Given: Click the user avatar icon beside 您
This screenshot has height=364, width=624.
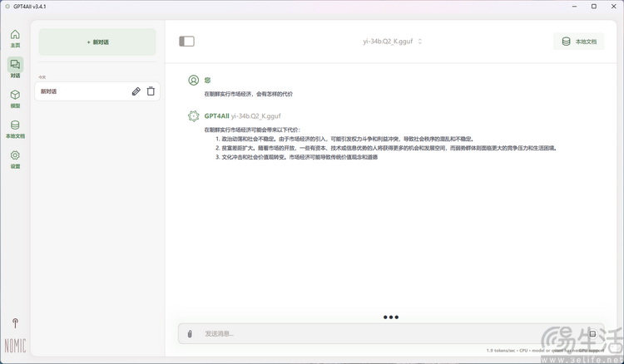Looking at the screenshot, I should [193, 81].
